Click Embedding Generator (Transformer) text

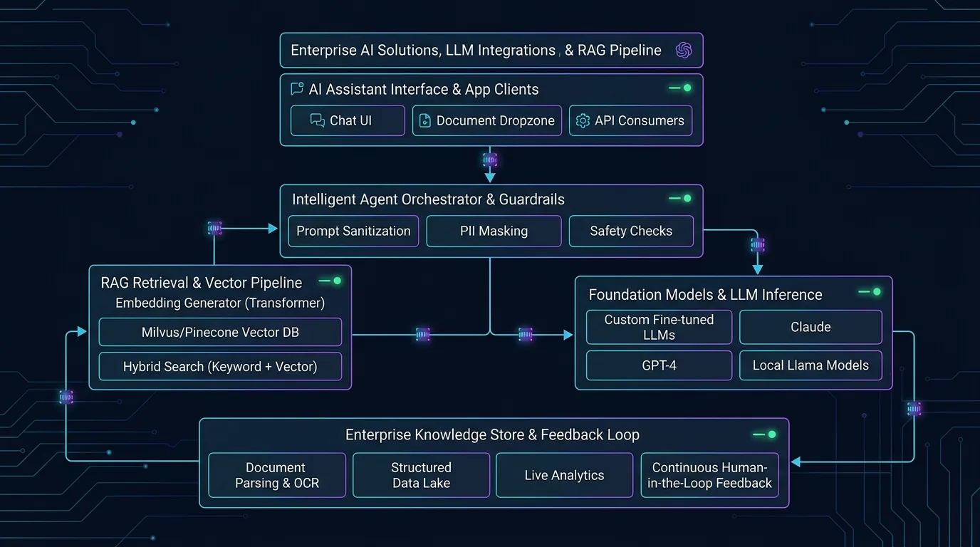click(x=220, y=303)
